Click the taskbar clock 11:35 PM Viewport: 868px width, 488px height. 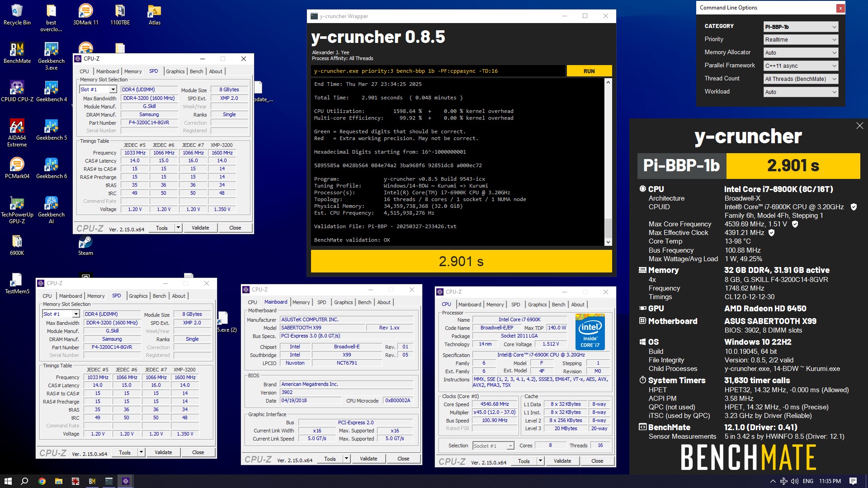[830, 481]
